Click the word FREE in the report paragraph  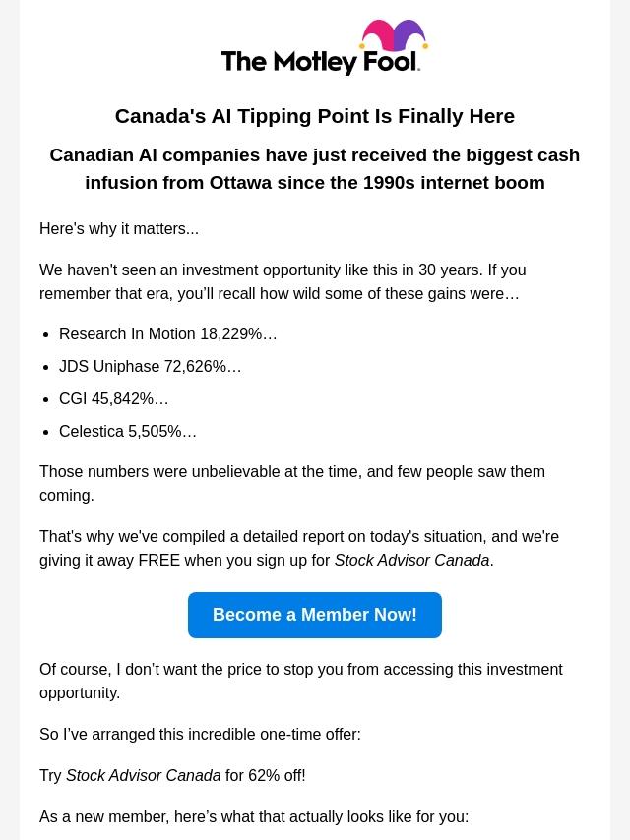[x=158, y=560]
